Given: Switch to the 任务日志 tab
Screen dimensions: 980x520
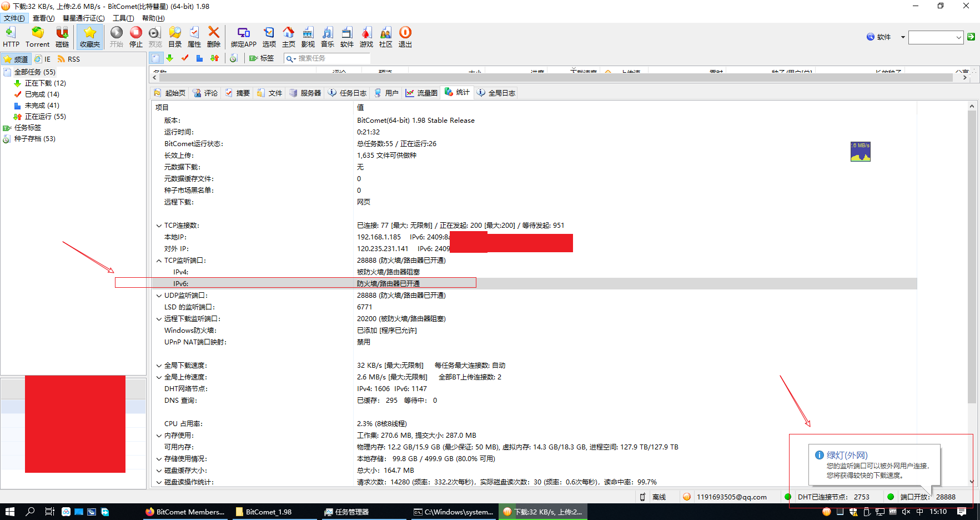Looking at the screenshot, I should coord(347,93).
